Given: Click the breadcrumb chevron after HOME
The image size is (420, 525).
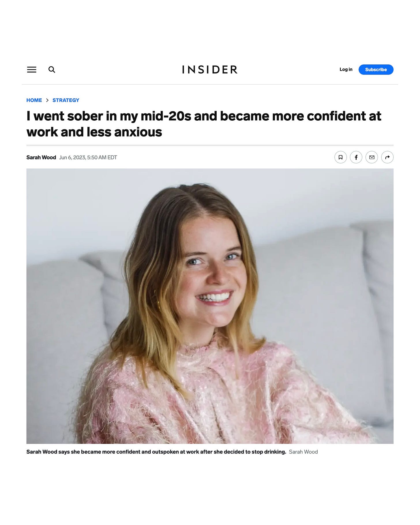Looking at the screenshot, I should tap(47, 100).
